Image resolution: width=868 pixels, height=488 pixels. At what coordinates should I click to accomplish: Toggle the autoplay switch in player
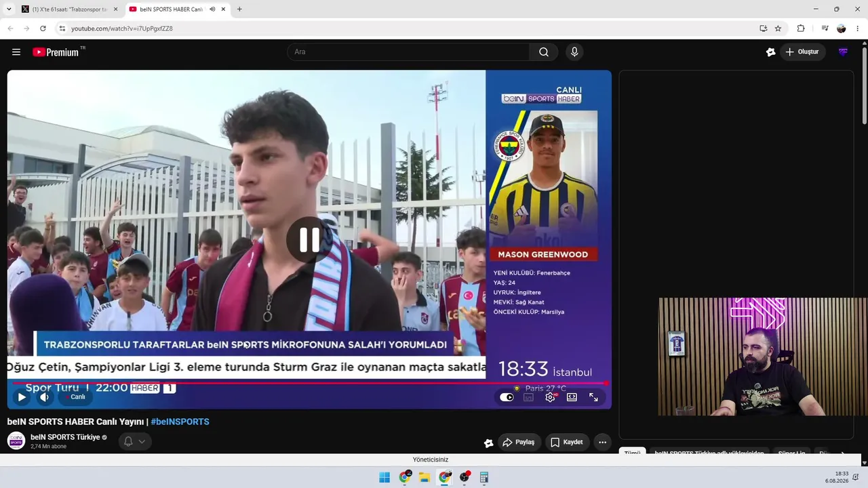tap(507, 397)
